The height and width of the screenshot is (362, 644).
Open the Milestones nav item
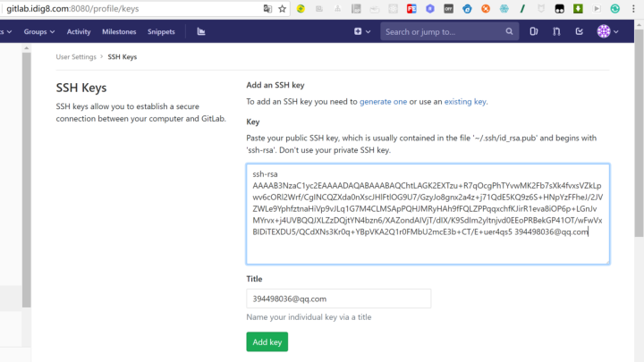[x=119, y=31]
